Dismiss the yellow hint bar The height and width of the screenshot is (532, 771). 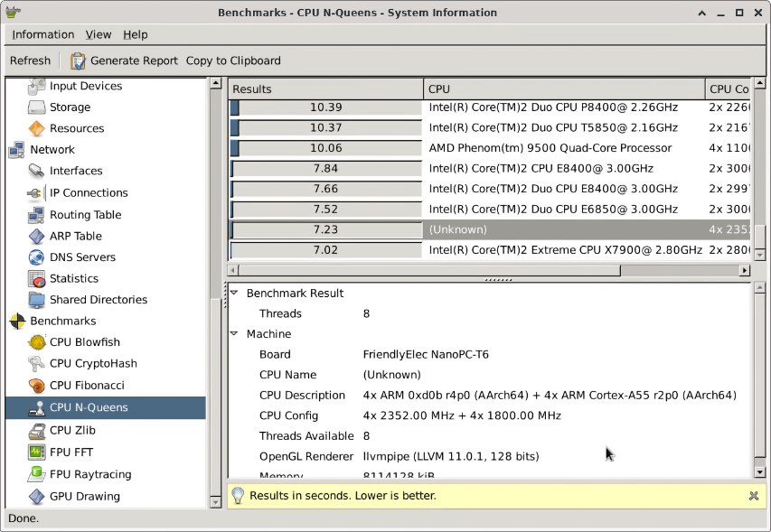point(753,496)
